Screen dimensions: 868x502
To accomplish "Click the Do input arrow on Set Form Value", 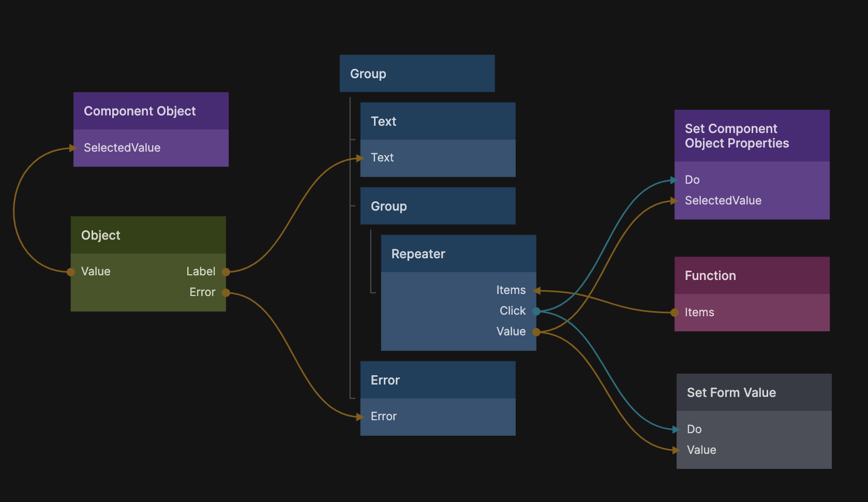I will pyautogui.click(x=676, y=429).
